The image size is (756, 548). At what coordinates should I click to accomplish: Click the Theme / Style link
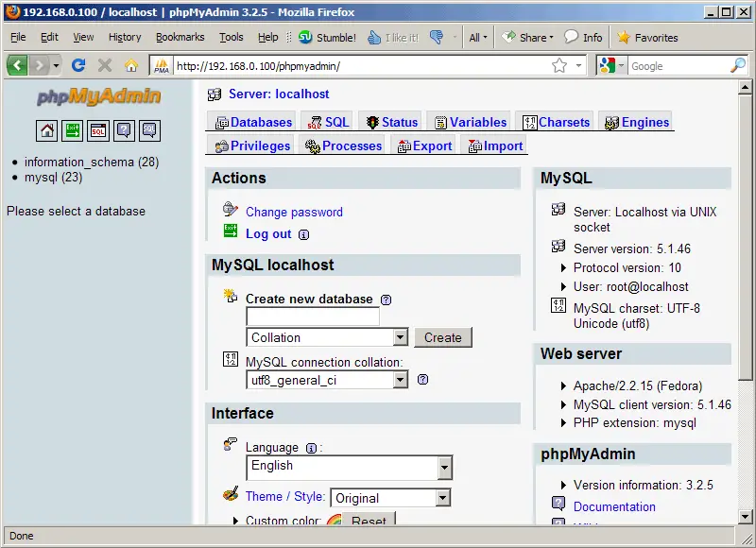[285, 496]
